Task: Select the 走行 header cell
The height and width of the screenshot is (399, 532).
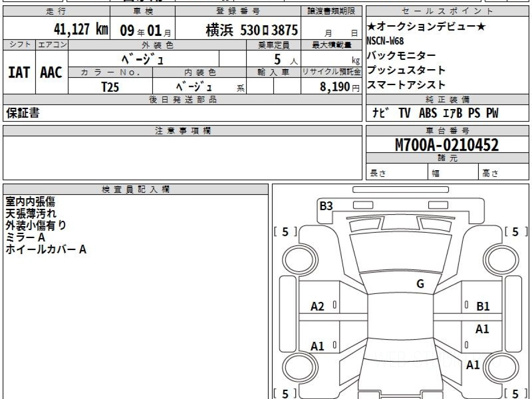Action: tap(56, 12)
